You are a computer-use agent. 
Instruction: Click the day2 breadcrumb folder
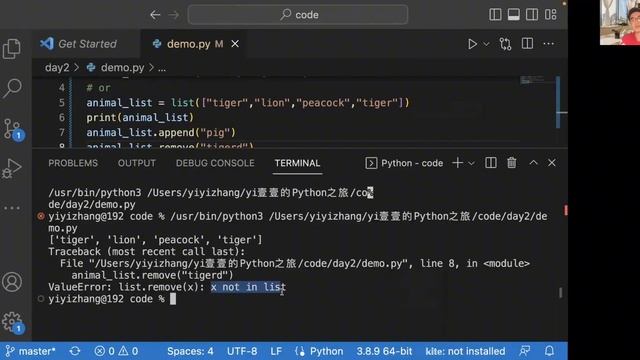pos(57,67)
